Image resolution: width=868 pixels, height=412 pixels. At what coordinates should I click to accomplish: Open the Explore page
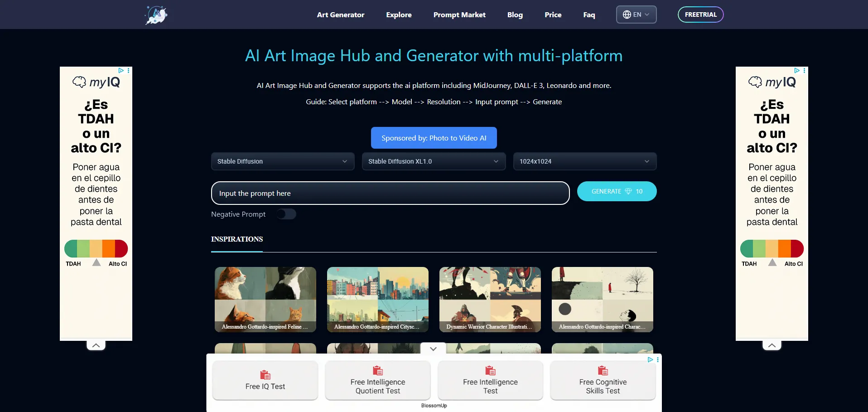click(399, 15)
